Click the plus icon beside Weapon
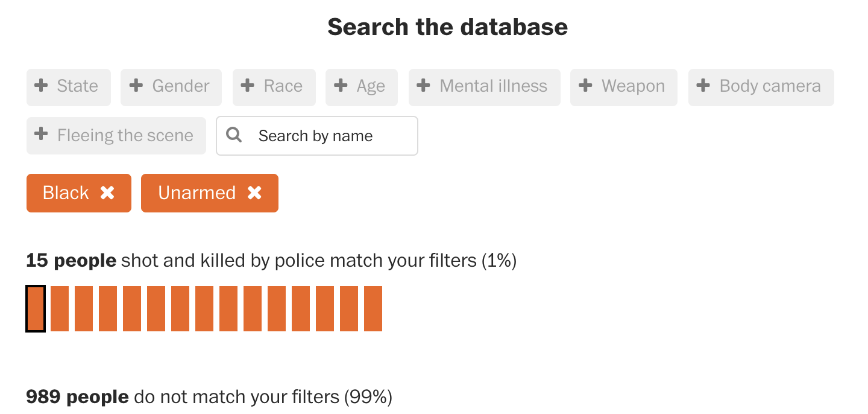 point(585,86)
